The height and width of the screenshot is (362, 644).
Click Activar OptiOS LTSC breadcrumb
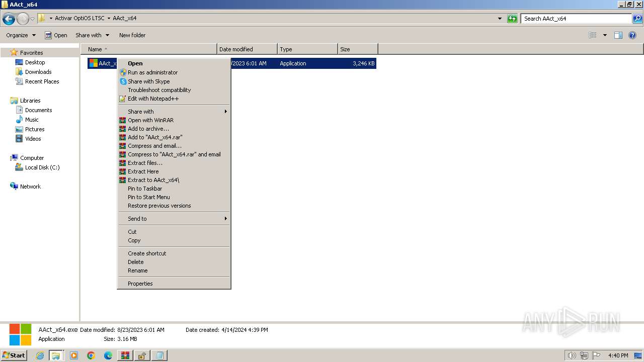coord(79,18)
